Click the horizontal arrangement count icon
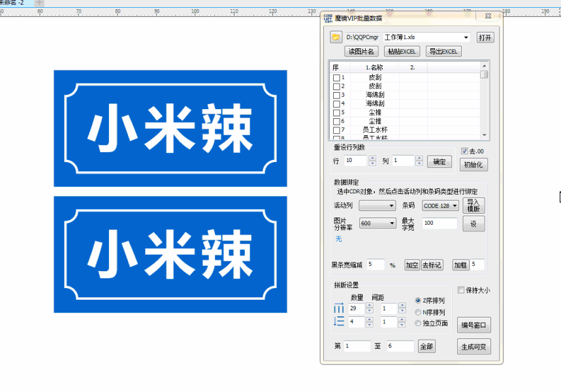The height and width of the screenshot is (392, 561). pyautogui.click(x=338, y=308)
